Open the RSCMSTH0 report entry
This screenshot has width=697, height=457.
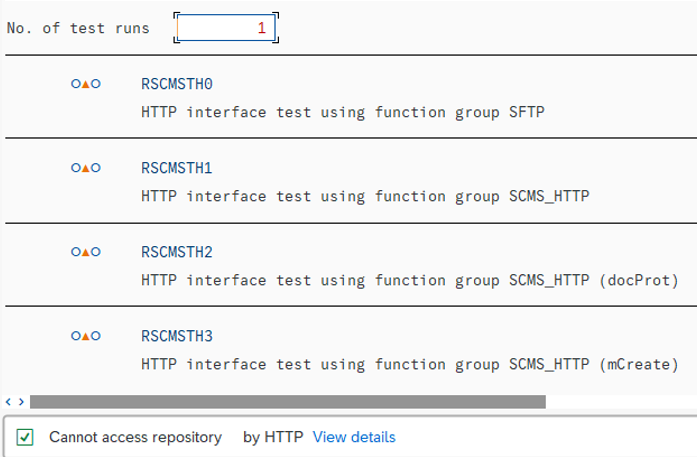pyautogui.click(x=177, y=84)
